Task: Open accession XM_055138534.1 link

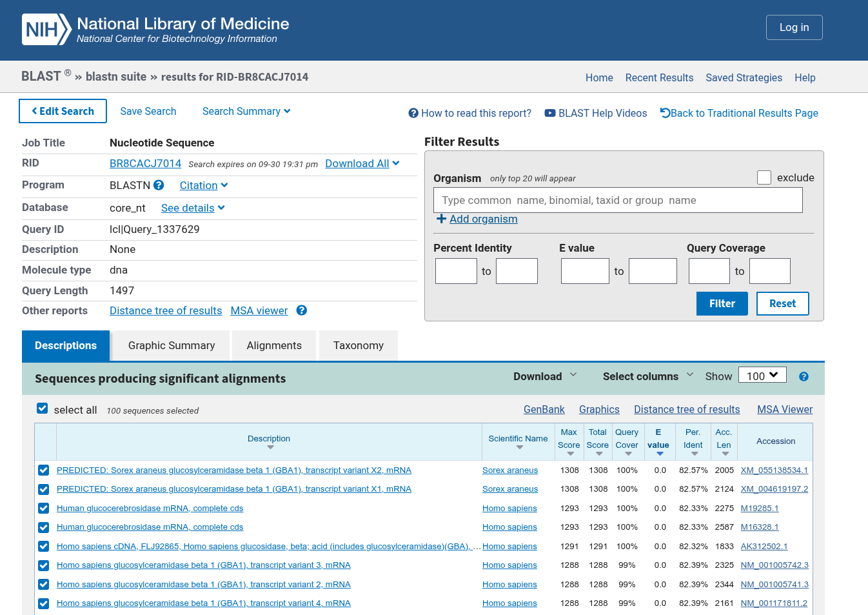Action: (x=774, y=470)
